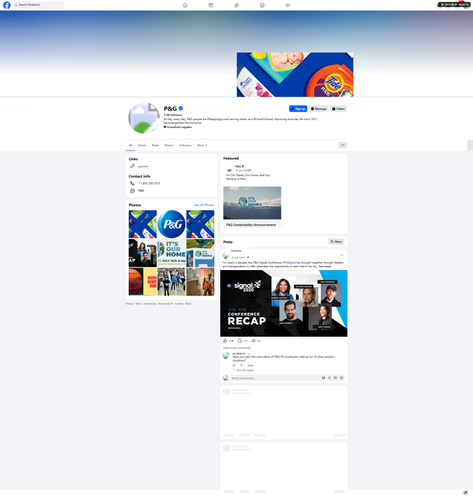This screenshot has height=500, width=473.
Task: Click the emoji icon in comment box
Action: pos(329,378)
